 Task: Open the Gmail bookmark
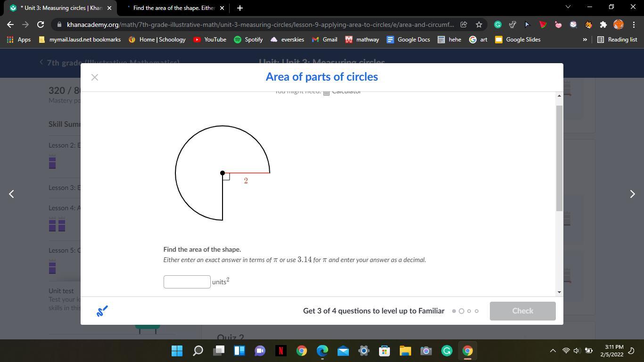click(x=324, y=40)
